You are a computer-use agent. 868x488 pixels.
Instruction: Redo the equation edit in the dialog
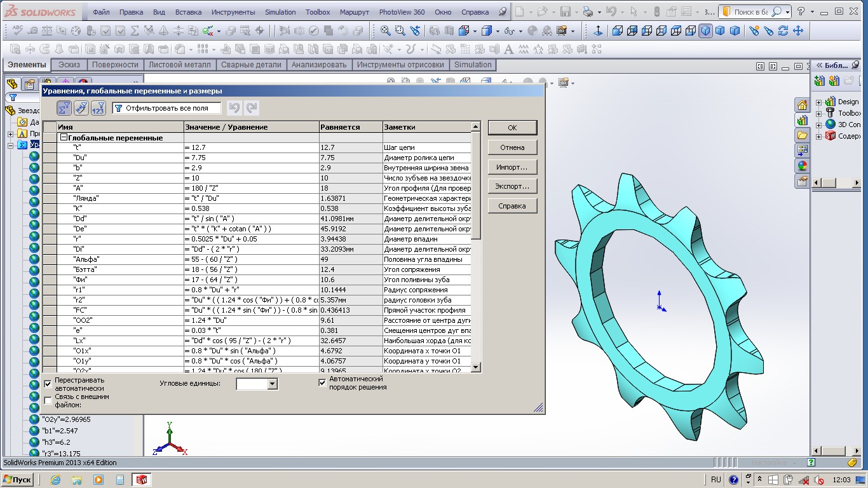tap(252, 108)
